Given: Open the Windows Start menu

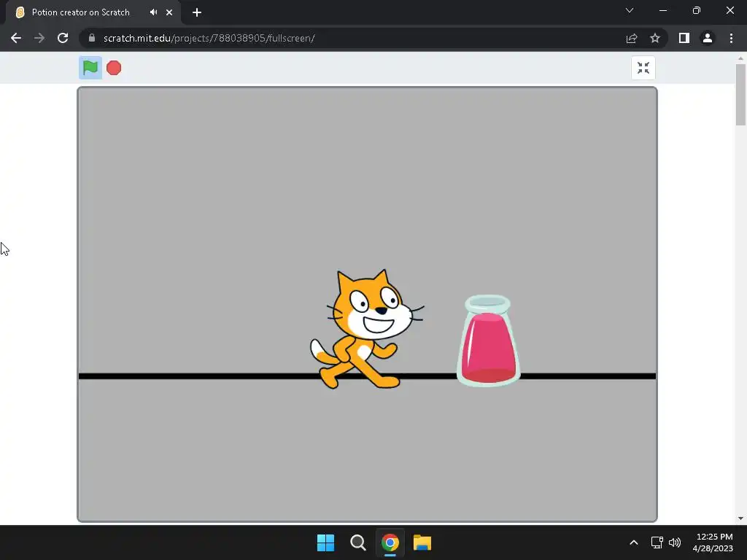Looking at the screenshot, I should [326, 542].
